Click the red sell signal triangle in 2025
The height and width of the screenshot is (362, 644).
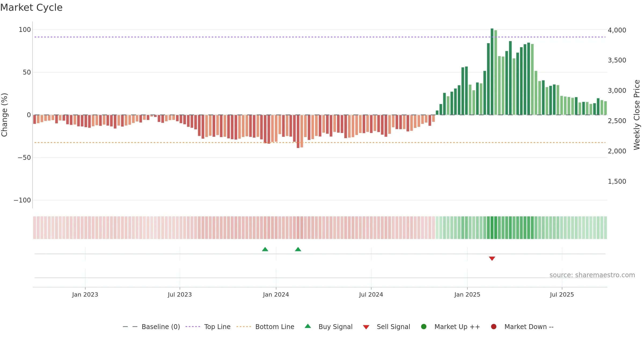[492, 258]
